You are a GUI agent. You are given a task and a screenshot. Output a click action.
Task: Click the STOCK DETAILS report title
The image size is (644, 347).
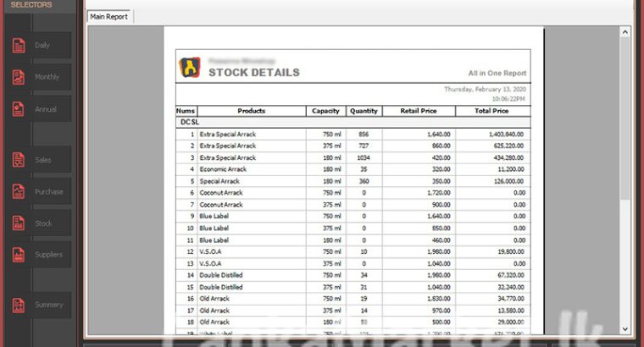(254, 73)
